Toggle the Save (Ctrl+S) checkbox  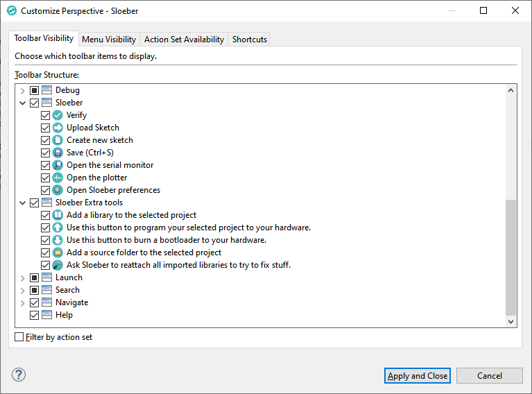[x=46, y=153]
